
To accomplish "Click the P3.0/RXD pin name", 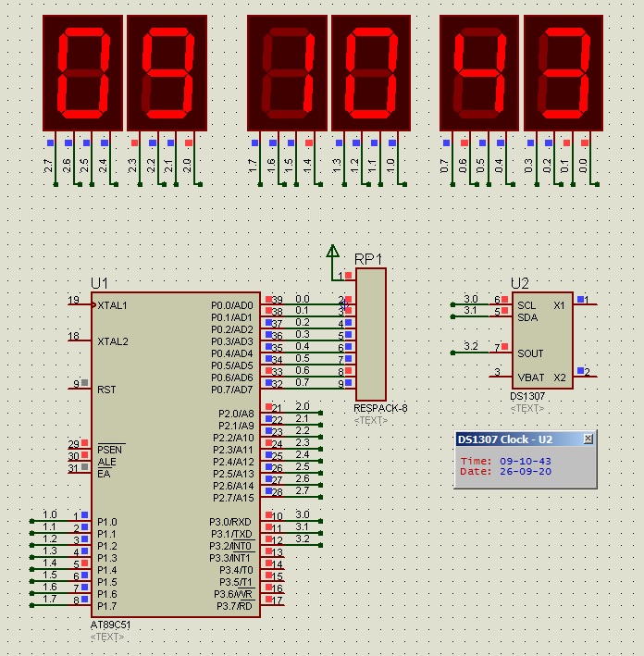I will [230, 522].
